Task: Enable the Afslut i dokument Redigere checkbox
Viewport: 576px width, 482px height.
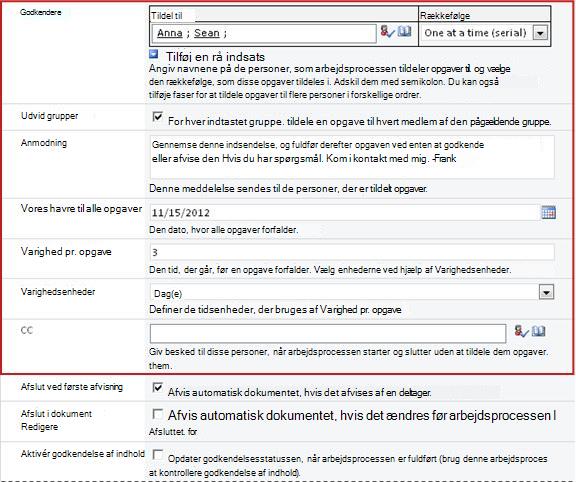Action: click(158, 414)
